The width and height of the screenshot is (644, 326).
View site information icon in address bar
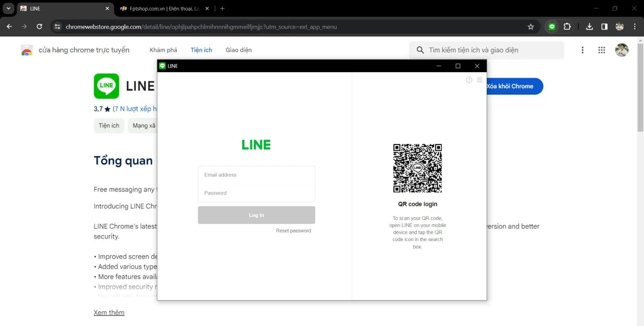point(58,27)
